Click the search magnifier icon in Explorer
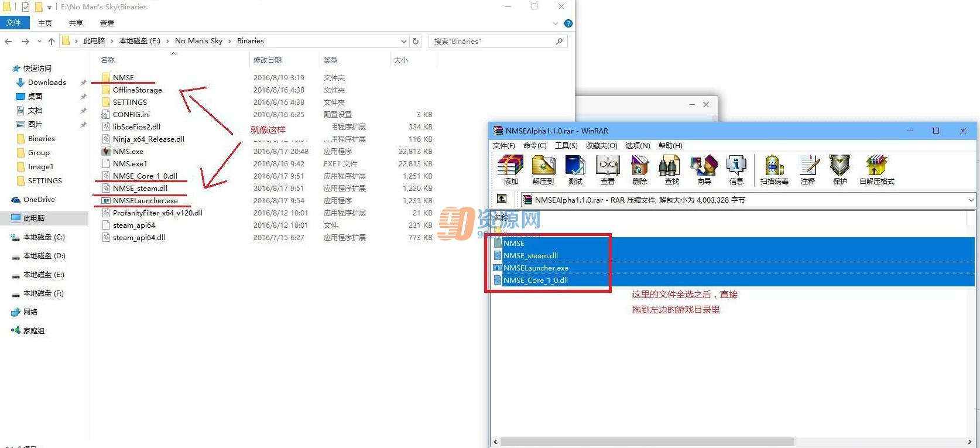980x448 pixels. click(x=559, y=41)
